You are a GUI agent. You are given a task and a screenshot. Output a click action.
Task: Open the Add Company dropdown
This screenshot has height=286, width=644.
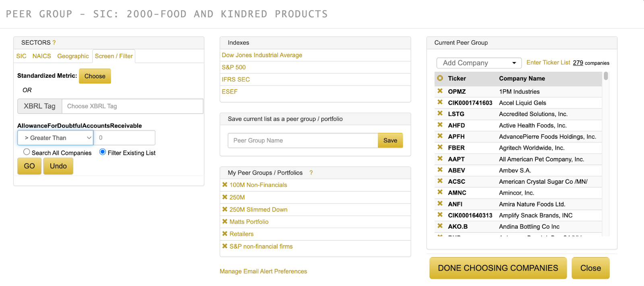(x=479, y=63)
